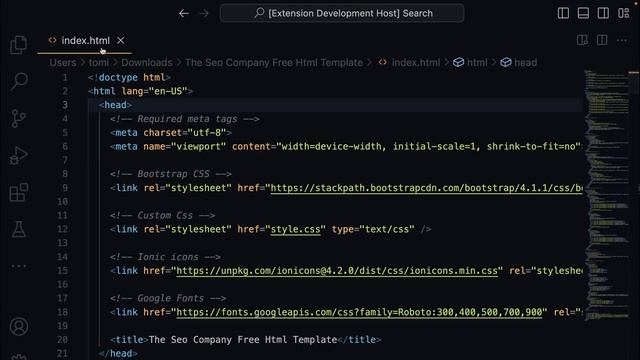Click the title text on line 20
Viewport: 640px width, 360px height.
click(243, 340)
